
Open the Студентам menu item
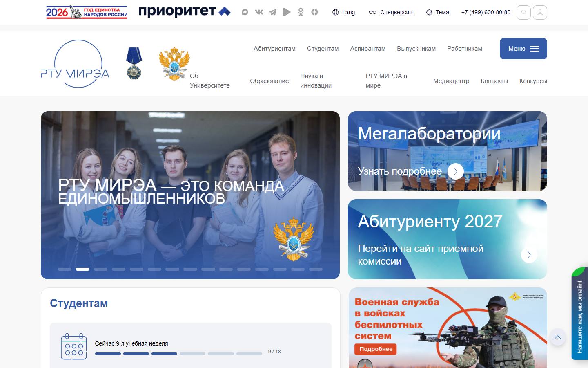tap(323, 49)
